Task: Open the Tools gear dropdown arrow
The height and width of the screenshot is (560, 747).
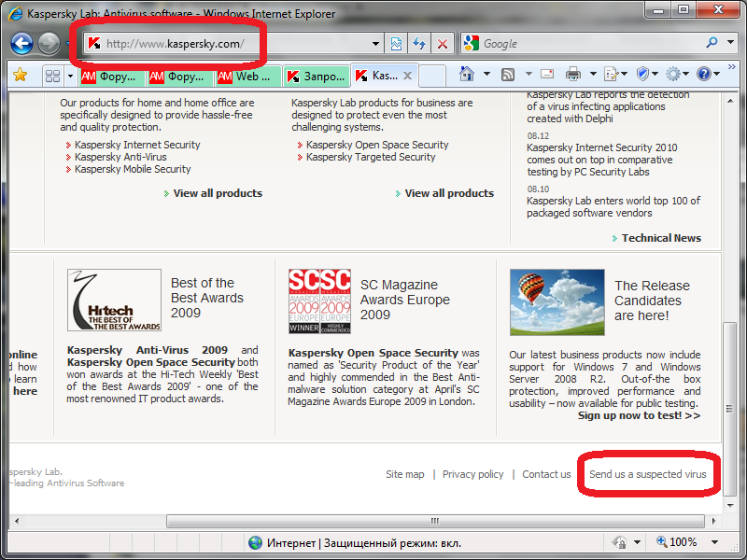Action: (x=686, y=74)
